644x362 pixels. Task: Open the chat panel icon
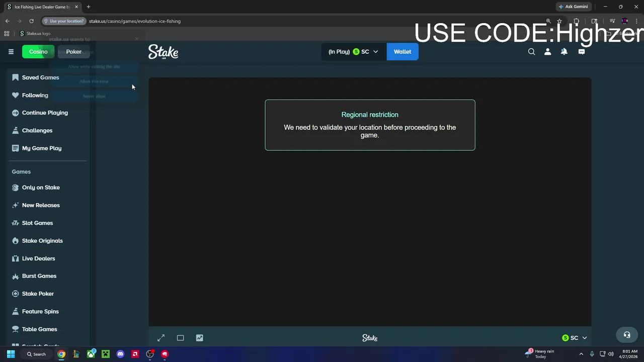(582, 52)
